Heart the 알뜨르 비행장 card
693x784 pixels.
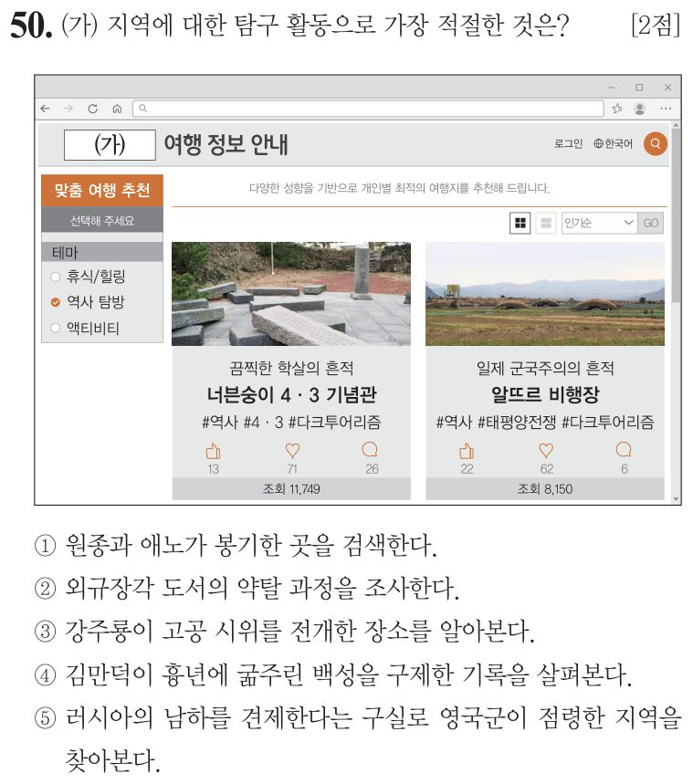point(546,451)
